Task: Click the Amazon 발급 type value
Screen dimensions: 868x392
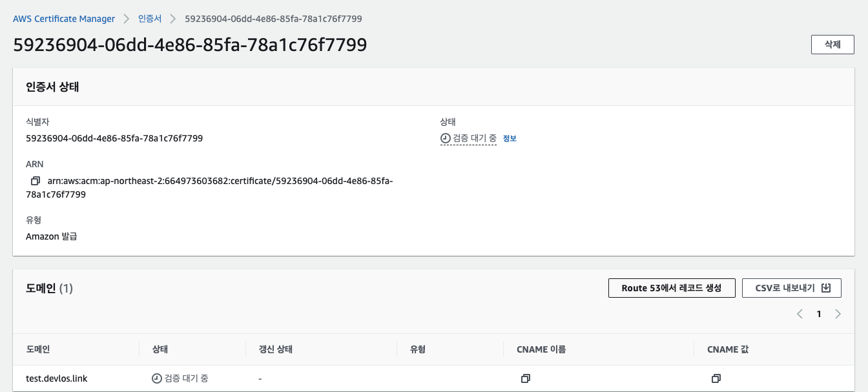Action: 52,236
